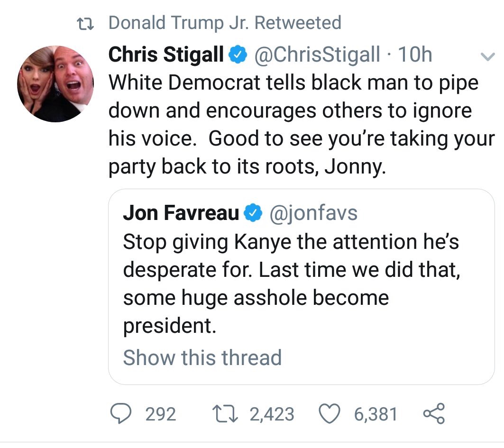Click the @jonfavs handle

(313, 213)
